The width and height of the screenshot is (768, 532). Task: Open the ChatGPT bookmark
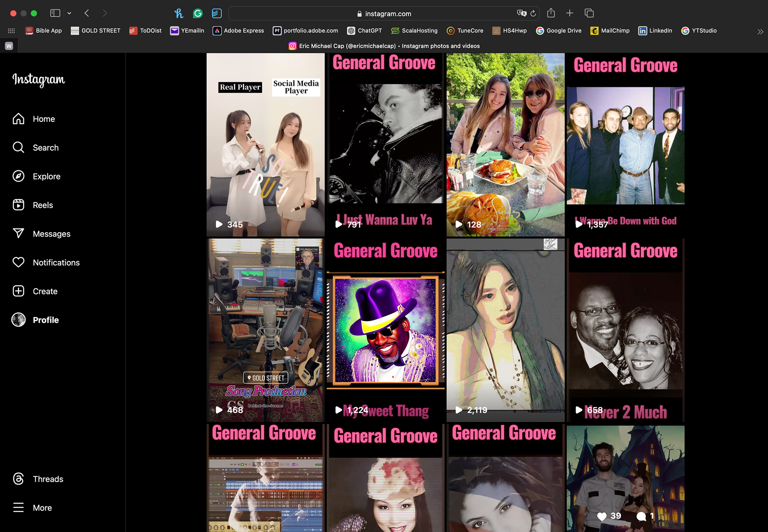point(364,31)
